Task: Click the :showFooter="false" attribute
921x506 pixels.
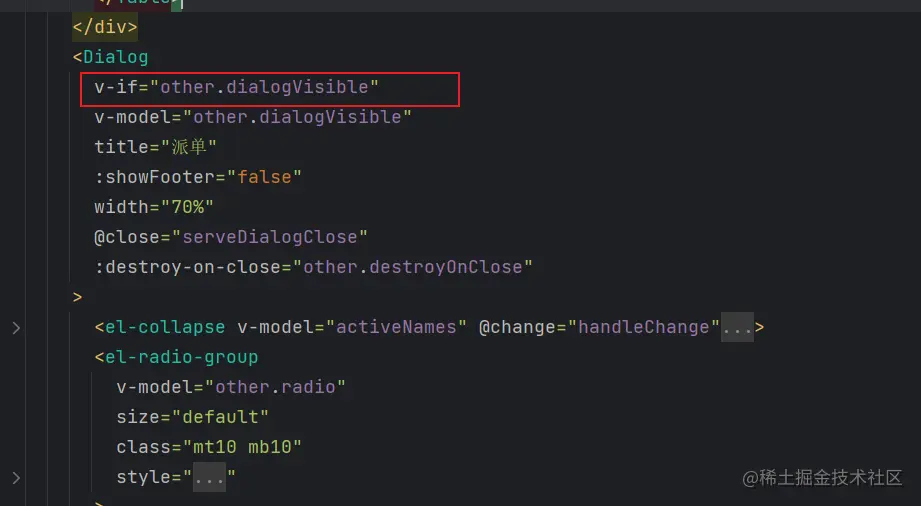Action: 198,177
